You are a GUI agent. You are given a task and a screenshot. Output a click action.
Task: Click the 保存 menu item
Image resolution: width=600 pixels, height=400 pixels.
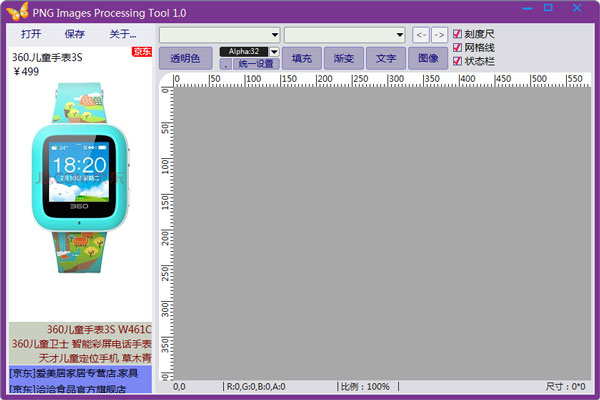coord(75,34)
